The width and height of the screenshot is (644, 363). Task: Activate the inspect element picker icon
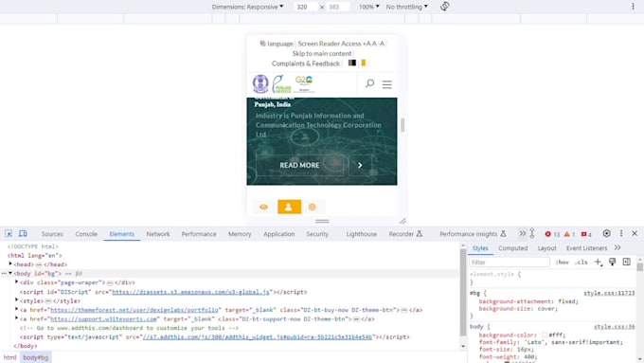click(x=9, y=233)
